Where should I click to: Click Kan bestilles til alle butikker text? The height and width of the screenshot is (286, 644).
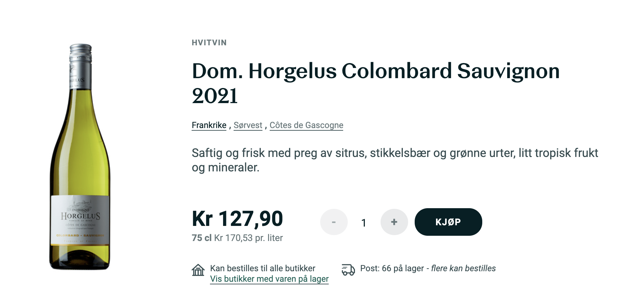(262, 268)
